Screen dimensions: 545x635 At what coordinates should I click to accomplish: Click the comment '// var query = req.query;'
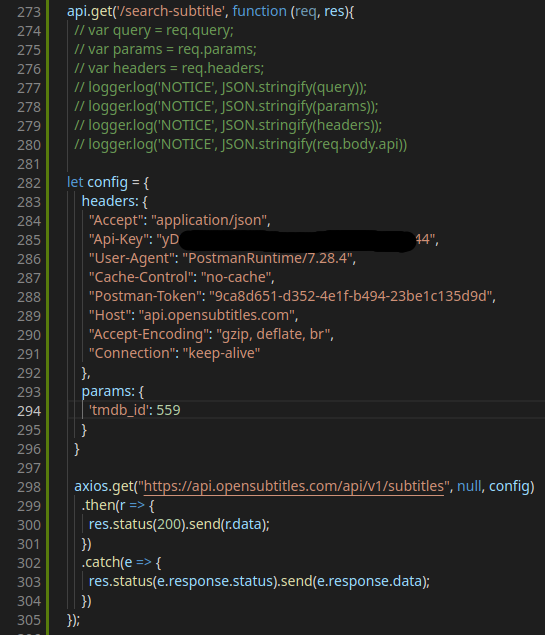(x=154, y=30)
